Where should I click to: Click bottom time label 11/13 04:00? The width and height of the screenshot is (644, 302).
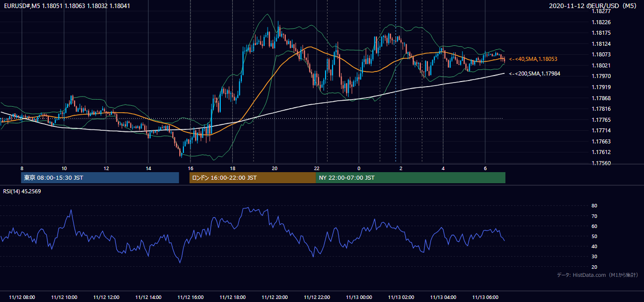click(443, 297)
